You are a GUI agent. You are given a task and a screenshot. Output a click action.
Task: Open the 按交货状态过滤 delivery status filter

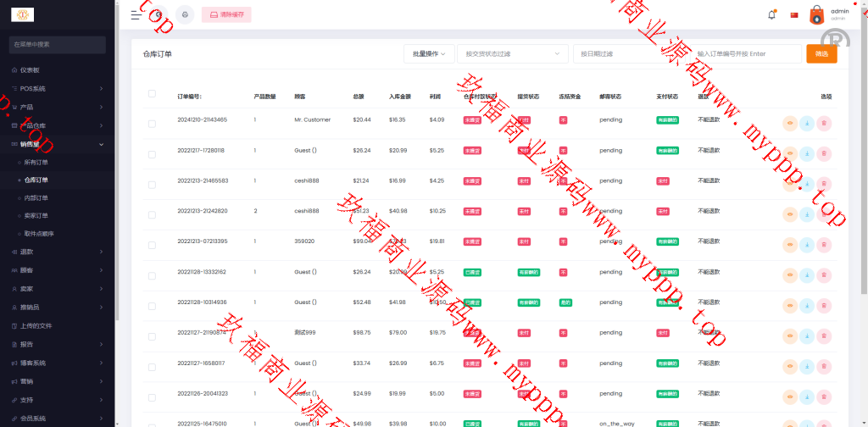click(x=512, y=53)
